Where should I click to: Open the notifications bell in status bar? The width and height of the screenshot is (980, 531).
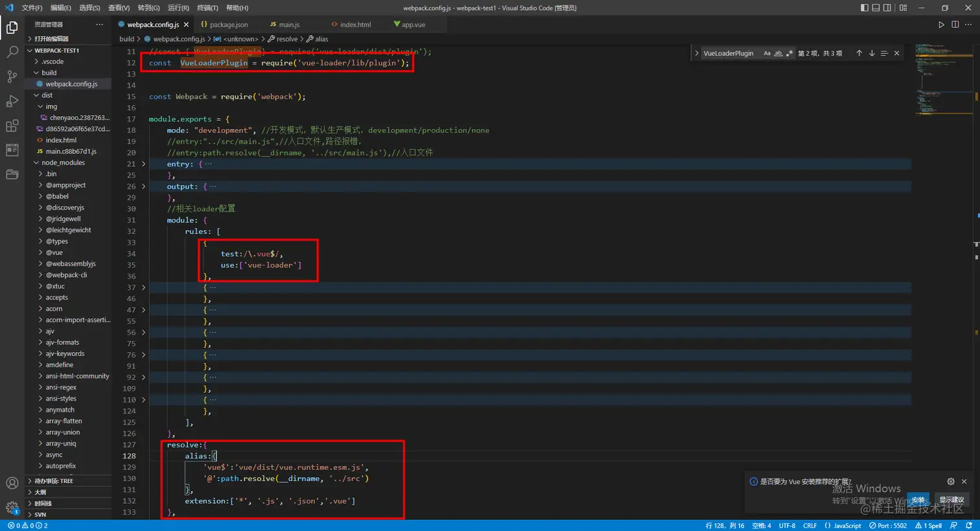click(969, 526)
